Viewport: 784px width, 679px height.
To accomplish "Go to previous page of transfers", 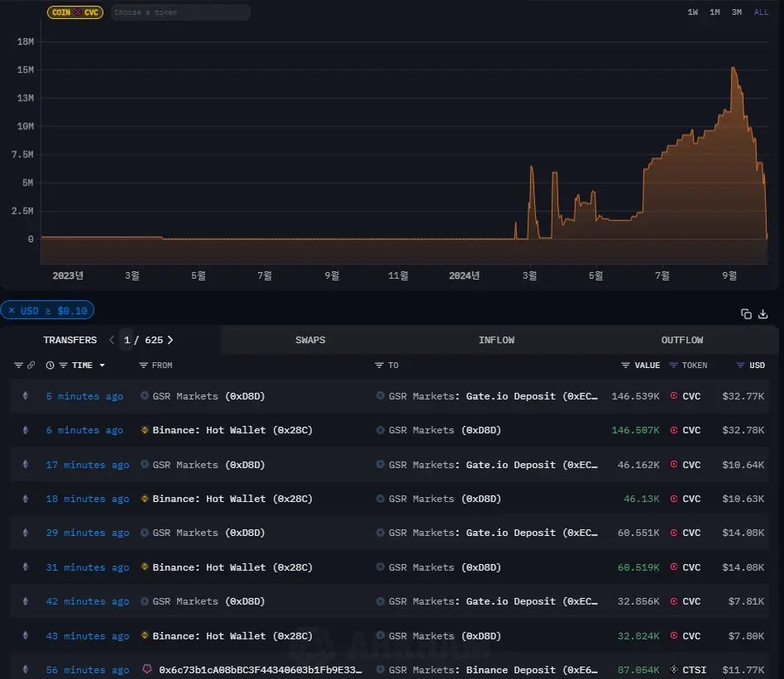I will point(112,340).
